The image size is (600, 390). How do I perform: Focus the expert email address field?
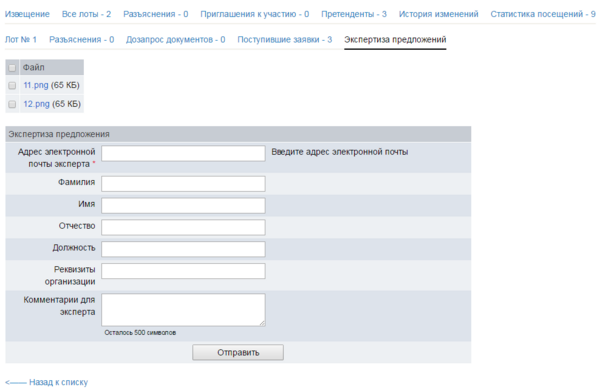pyautogui.click(x=183, y=153)
